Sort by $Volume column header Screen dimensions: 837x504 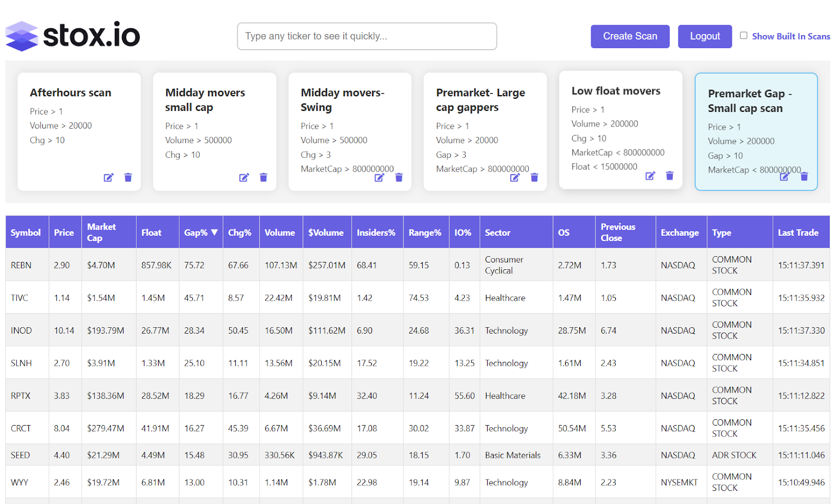[x=326, y=233]
